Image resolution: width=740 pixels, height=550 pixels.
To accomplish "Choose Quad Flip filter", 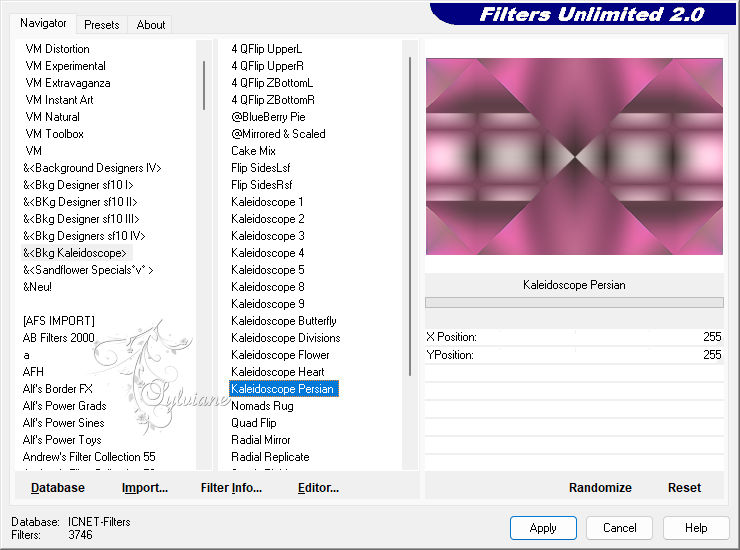I will point(254,423).
